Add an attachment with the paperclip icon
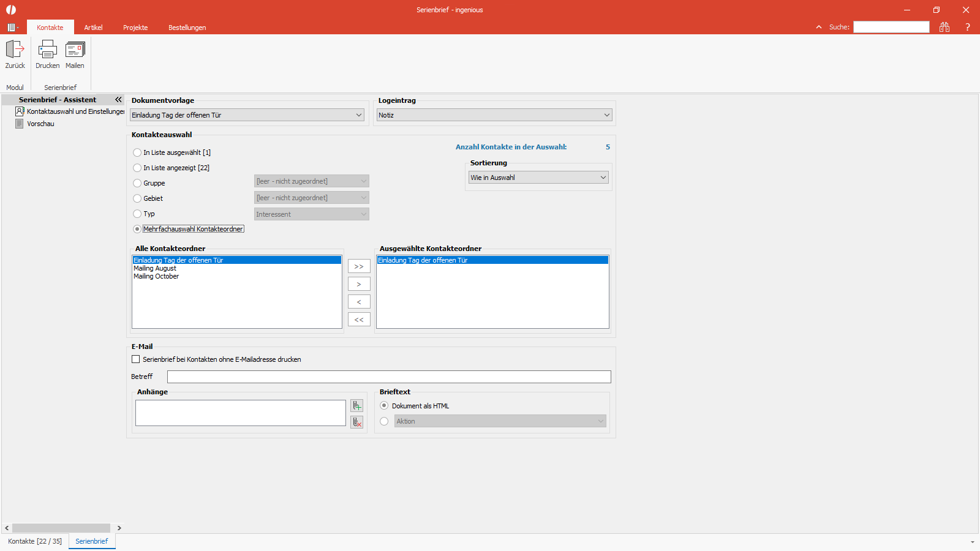 tap(356, 405)
